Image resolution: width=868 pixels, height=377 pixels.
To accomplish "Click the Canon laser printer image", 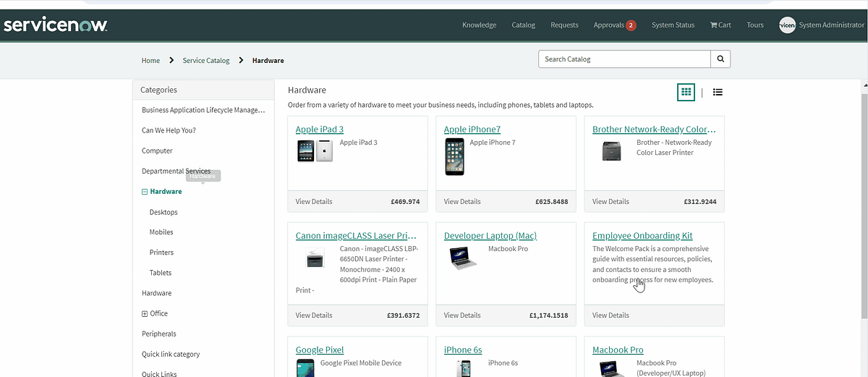I will point(315,258).
